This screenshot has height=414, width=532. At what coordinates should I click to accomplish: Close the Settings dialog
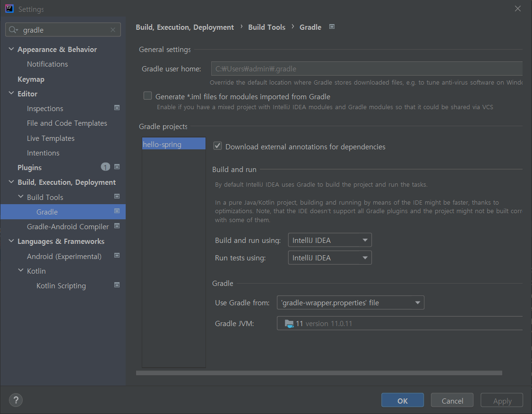click(517, 9)
